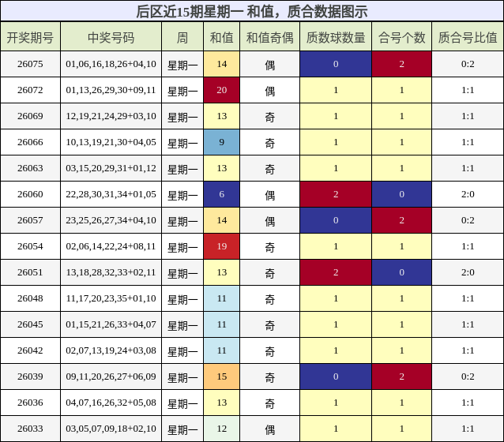Screen dimensions: 504x442
Task: Select issue number 26072
Action: click(x=30, y=90)
